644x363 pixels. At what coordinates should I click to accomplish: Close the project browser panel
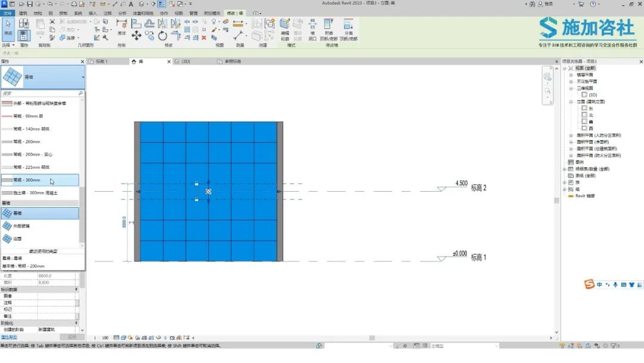click(640, 61)
